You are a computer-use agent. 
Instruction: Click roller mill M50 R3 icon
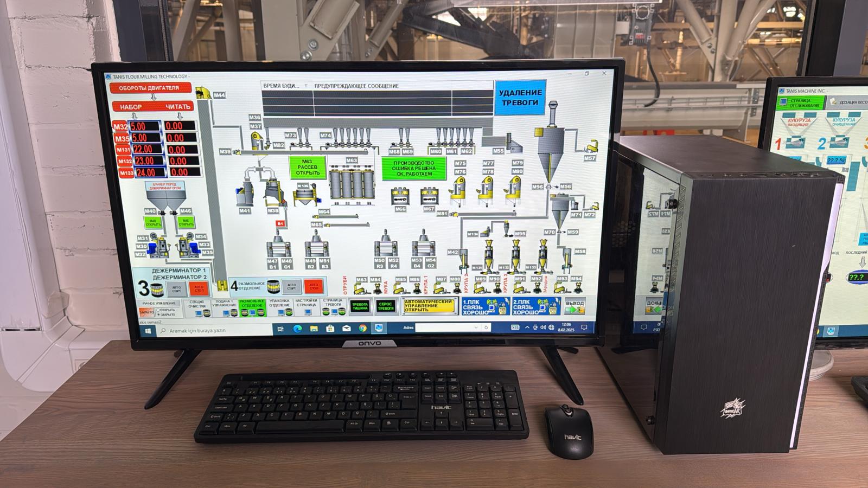tap(386, 243)
